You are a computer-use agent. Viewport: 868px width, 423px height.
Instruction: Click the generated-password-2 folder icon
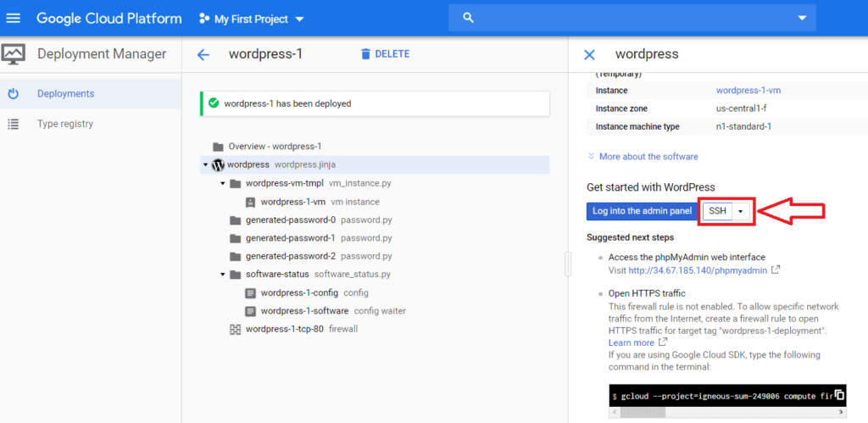tap(236, 256)
